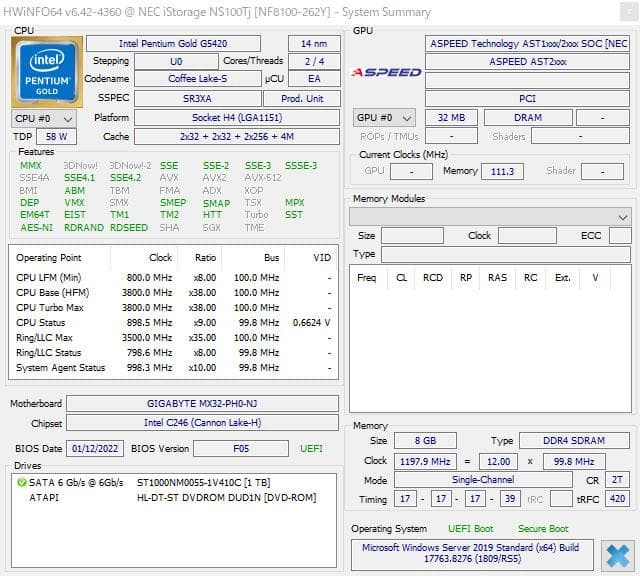Click the µCU value EA
The image size is (640, 576).
[314, 79]
